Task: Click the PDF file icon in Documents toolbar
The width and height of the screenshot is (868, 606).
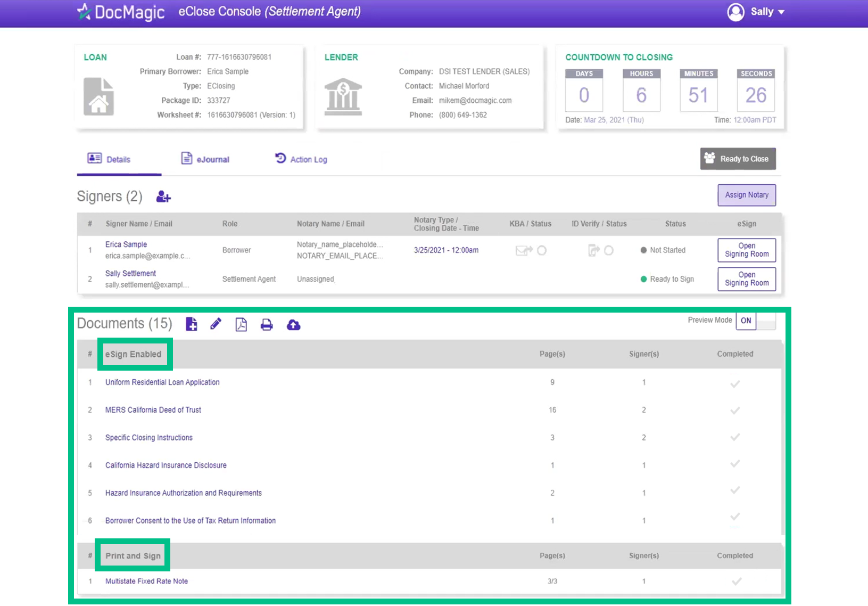Action: point(241,324)
